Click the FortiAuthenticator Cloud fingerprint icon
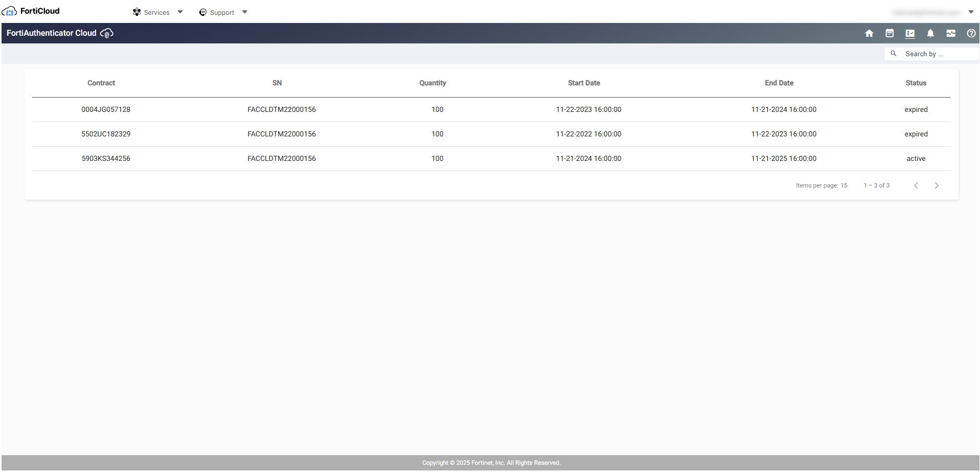The width and height of the screenshot is (980, 472). click(x=107, y=33)
